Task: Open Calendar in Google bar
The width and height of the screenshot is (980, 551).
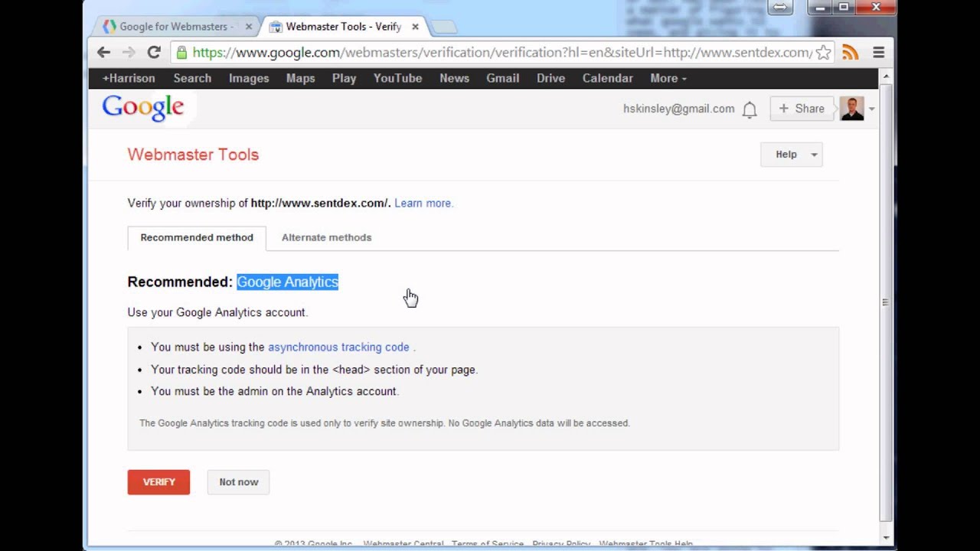Action: click(x=607, y=78)
